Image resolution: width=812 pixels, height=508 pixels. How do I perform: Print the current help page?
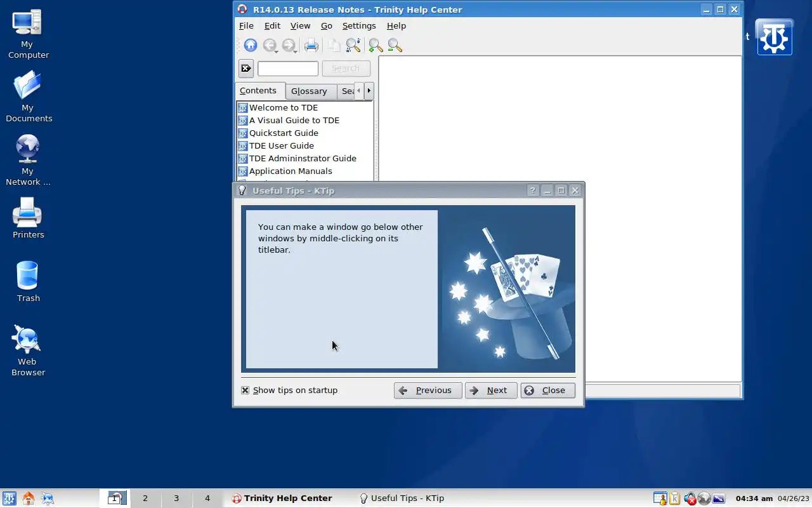[x=311, y=45]
